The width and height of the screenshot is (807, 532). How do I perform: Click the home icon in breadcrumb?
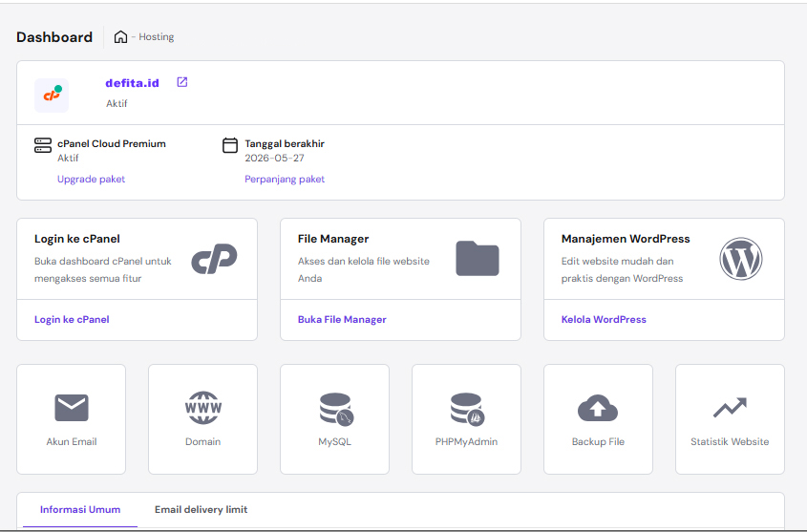pyautogui.click(x=120, y=37)
